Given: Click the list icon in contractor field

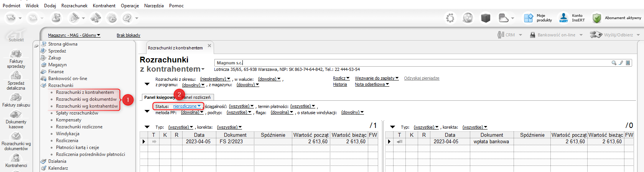Looking at the screenshot, I should click(628, 63).
